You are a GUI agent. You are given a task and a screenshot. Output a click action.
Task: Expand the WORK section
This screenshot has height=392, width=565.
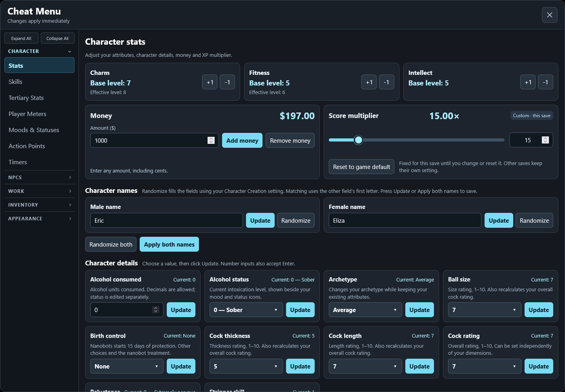click(x=39, y=191)
